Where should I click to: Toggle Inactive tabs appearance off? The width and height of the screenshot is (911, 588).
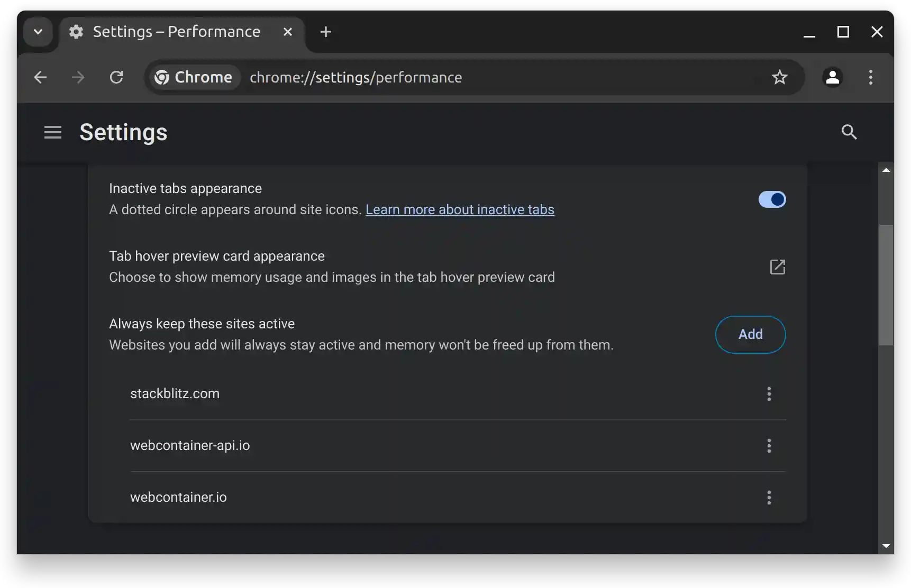click(772, 199)
